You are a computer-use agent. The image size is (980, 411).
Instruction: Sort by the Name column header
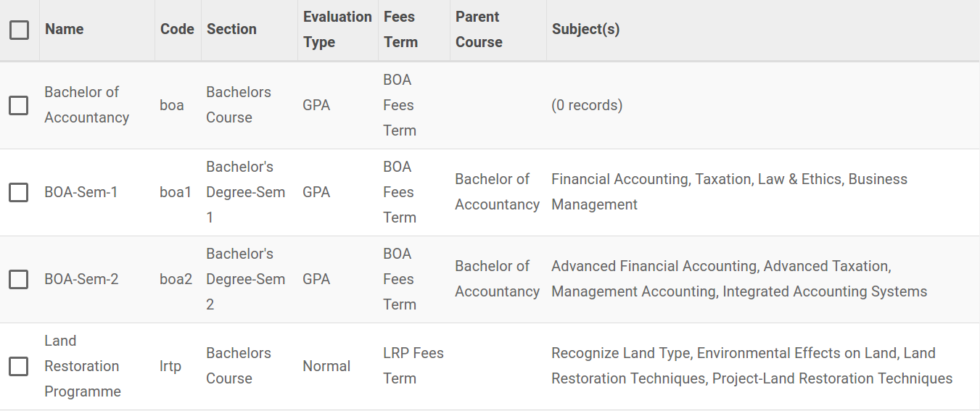64,29
